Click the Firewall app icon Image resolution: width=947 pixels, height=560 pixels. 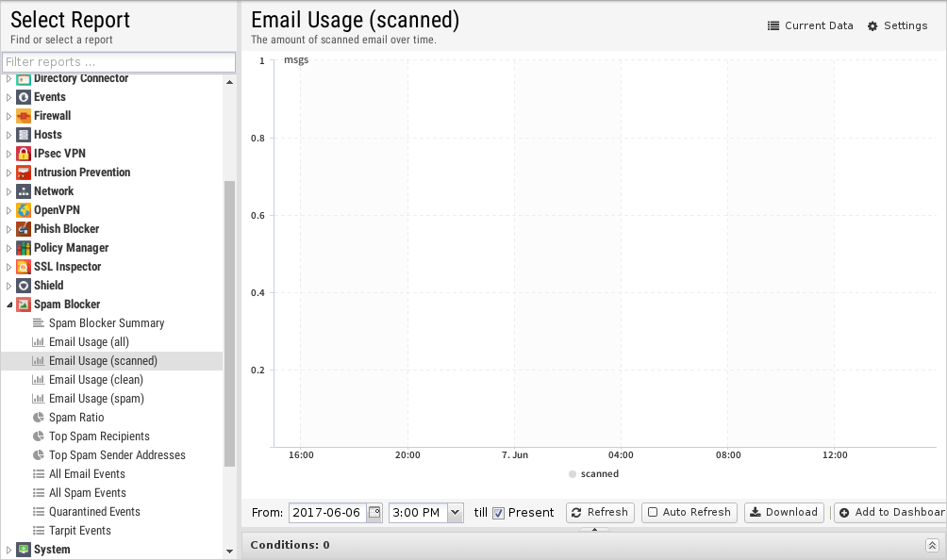tap(24, 116)
